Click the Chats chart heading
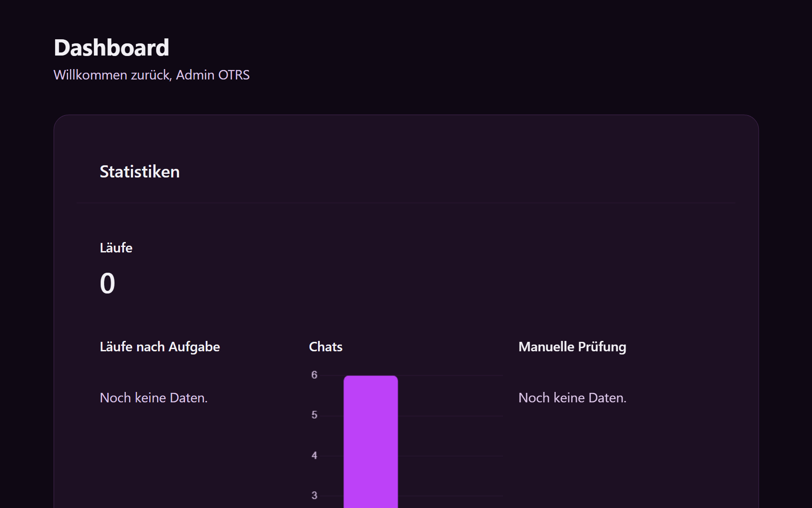This screenshot has width=812, height=508. click(326, 347)
